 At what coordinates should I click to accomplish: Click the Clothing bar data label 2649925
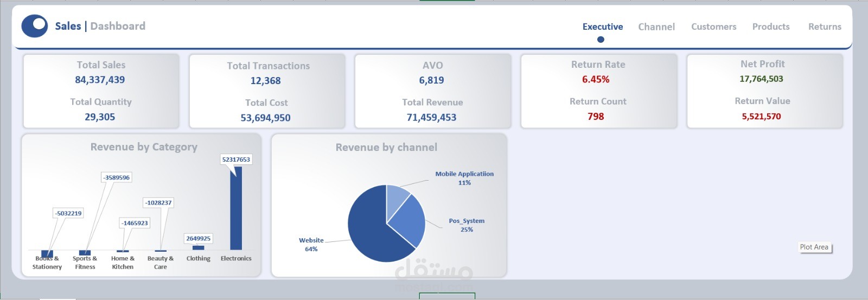(x=199, y=238)
